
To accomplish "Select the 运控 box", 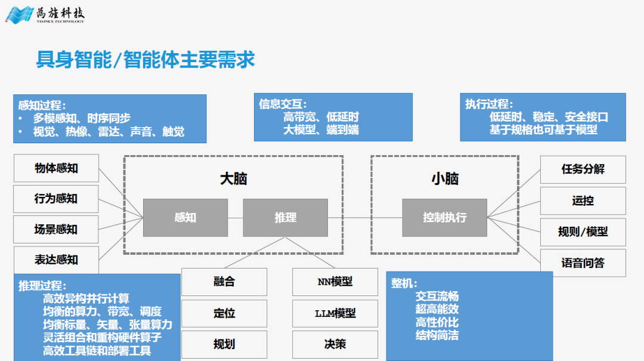I will point(583,201).
